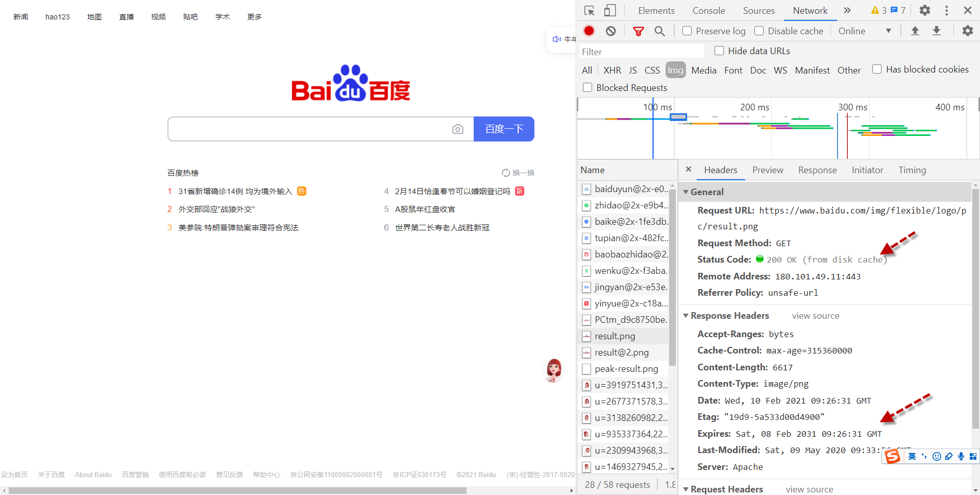Select XHR filter type
Viewport: 980px width, 495px height.
[612, 70]
